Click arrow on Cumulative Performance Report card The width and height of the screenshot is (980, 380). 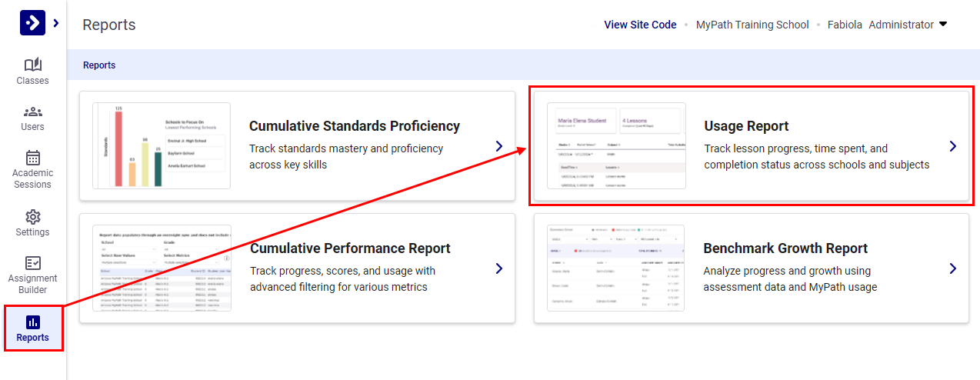click(x=499, y=268)
